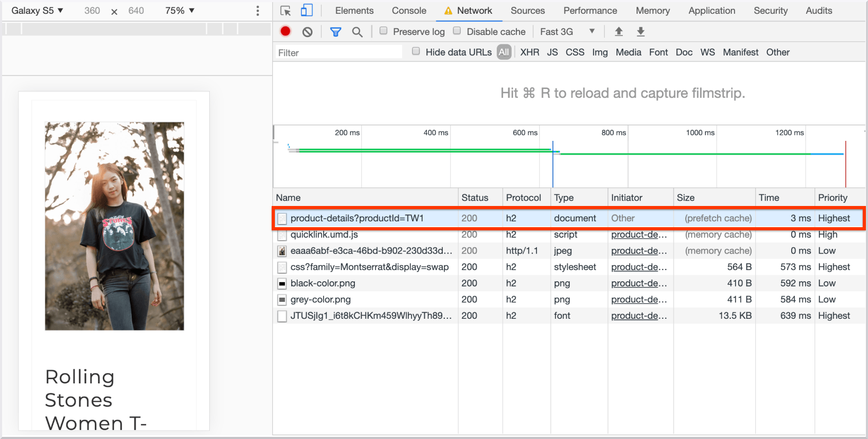Check Hide data URLs checkbox
The image size is (868, 439).
[416, 51]
